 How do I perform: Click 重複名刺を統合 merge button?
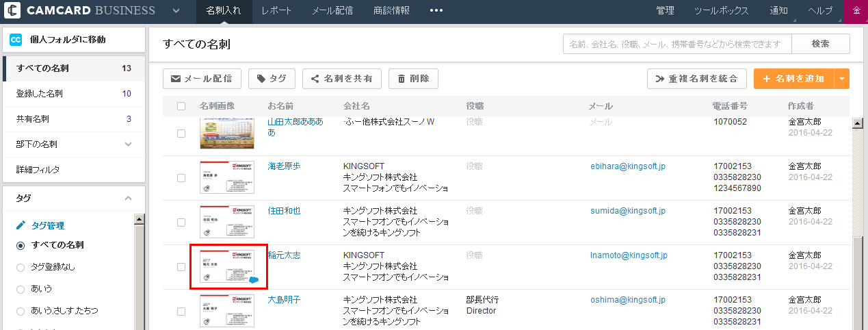point(696,79)
